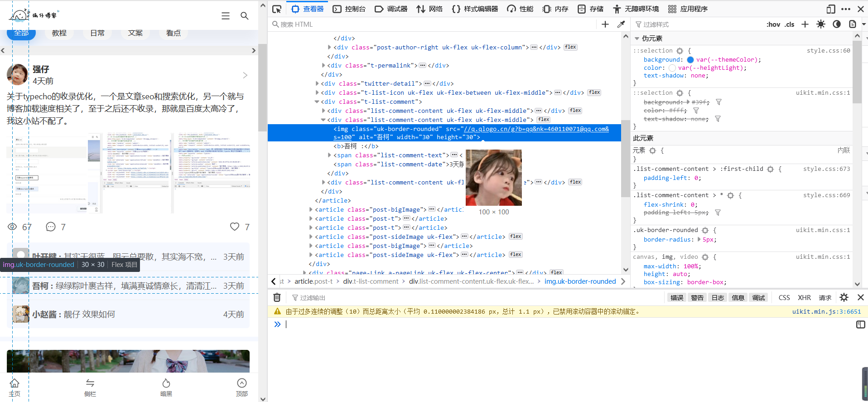Click the blog search magnifier icon
Screen dimensions: 868x402
coord(244,16)
